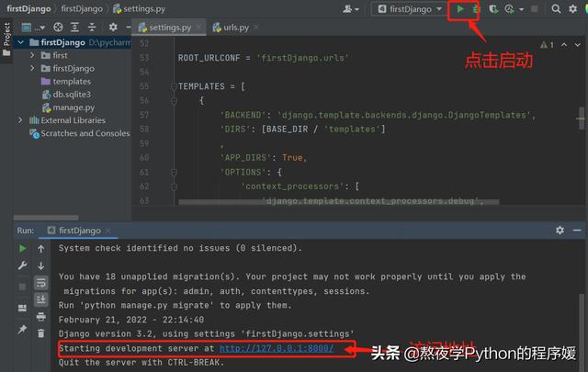
Task: Hide the Project panel with minus icon
Action: point(129,27)
